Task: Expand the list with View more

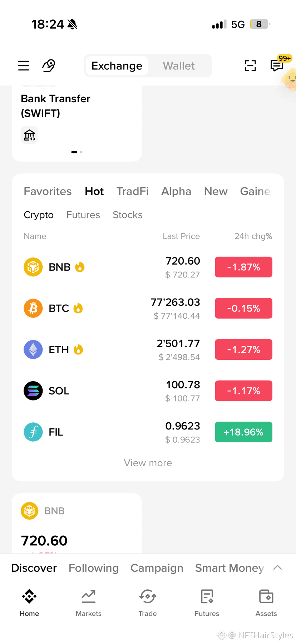Action: pos(148,463)
